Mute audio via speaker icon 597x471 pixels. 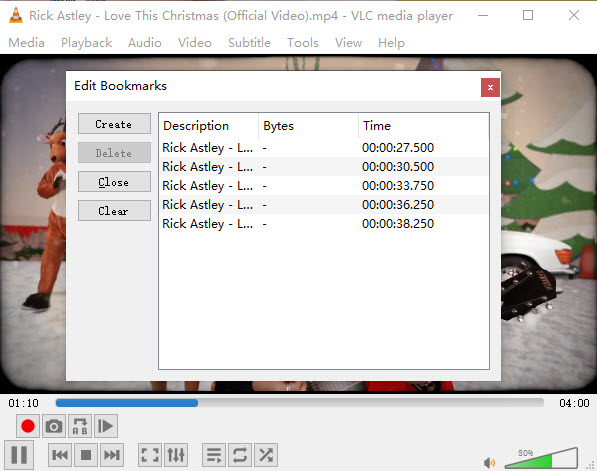pyautogui.click(x=489, y=463)
